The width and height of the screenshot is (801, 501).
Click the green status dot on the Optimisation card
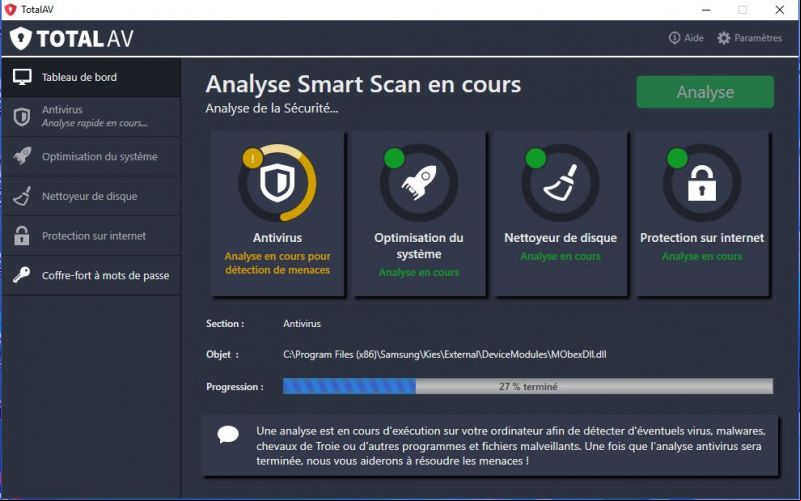click(394, 158)
